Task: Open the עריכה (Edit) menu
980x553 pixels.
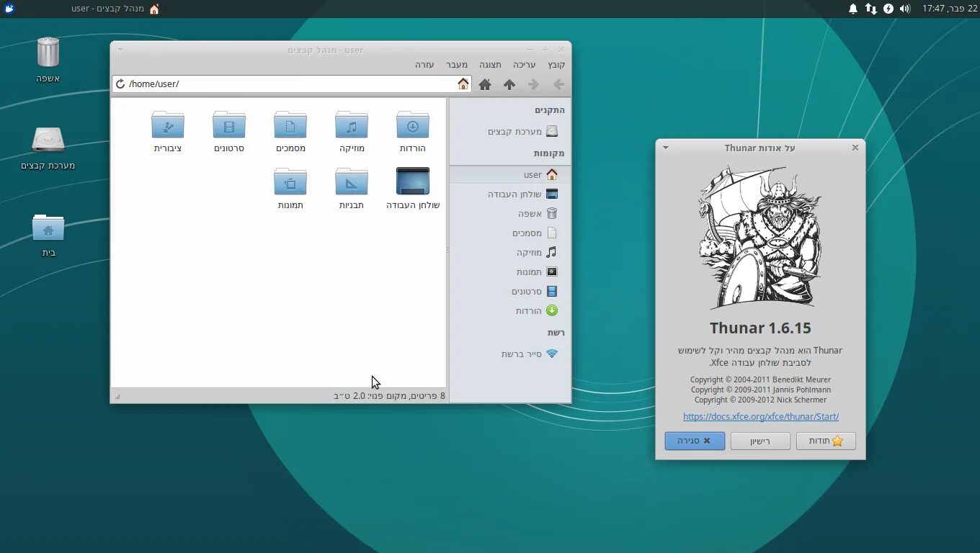Action: coord(525,65)
